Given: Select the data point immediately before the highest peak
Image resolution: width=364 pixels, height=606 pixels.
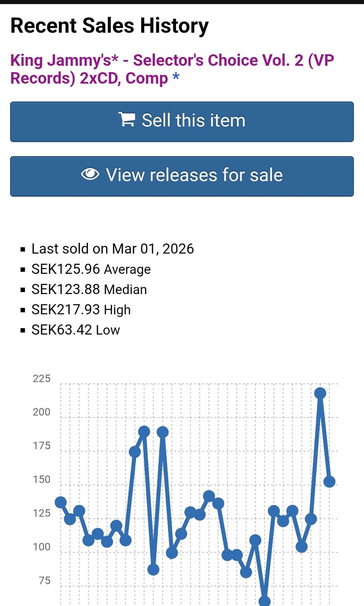Looking at the screenshot, I should pyautogui.click(x=311, y=519).
